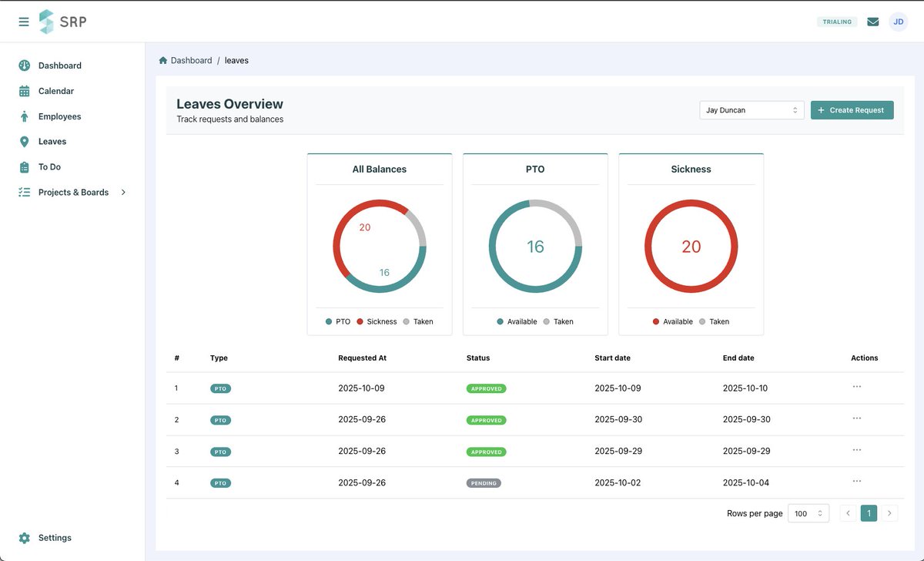
Task: Click the Create Request button
Action: 852,110
